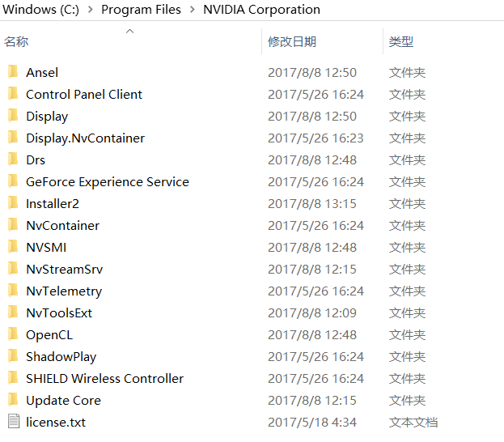
Task: Go to Windows (C:) in address bar
Action: coord(40,10)
